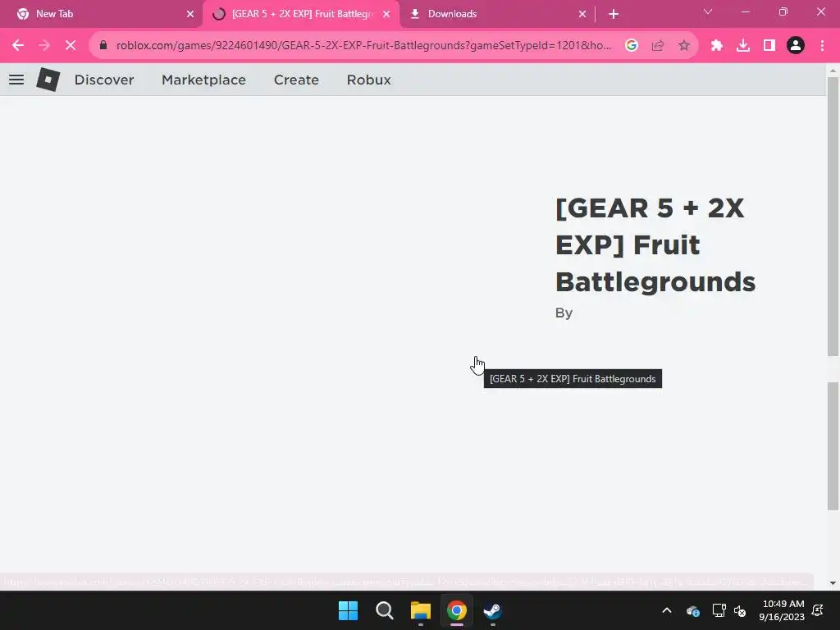The width and height of the screenshot is (840, 630).
Task: Open Steam from the taskbar
Action: [x=492, y=610]
